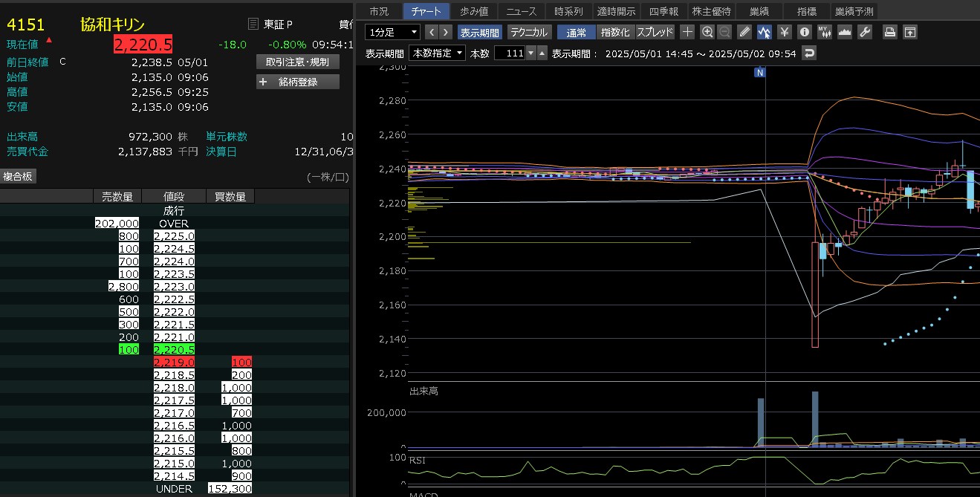This screenshot has width=980, height=497.
Task: Go to next timeframe with right arrow
Action: tap(446, 32)
